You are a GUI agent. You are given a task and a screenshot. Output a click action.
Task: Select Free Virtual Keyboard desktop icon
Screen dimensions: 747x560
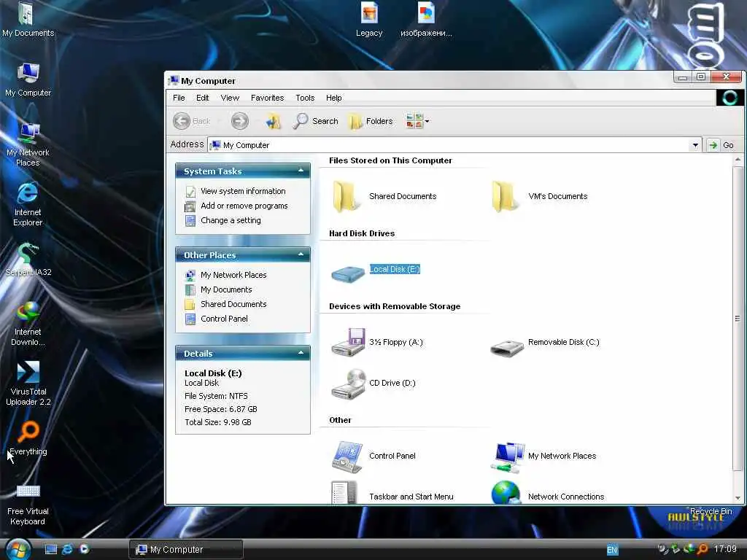point(28,504)
